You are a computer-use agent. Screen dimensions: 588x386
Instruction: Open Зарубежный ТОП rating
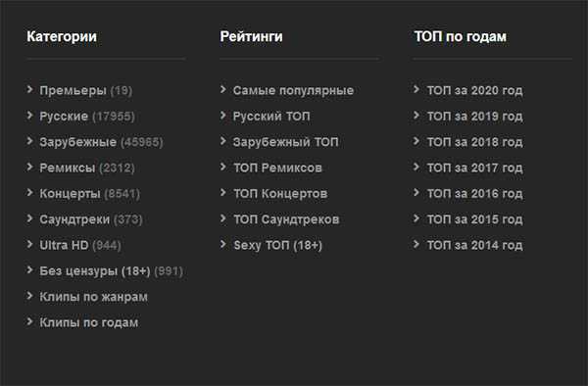click(286, 142)
